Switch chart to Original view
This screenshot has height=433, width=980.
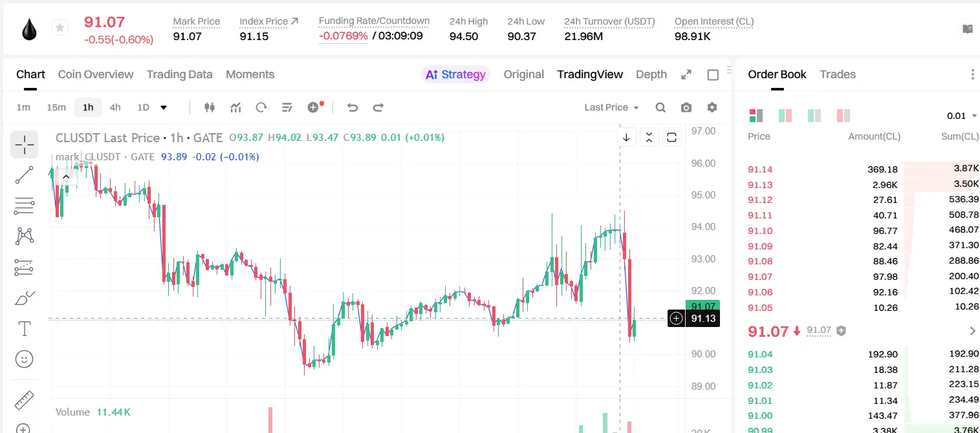coord(524,74)
